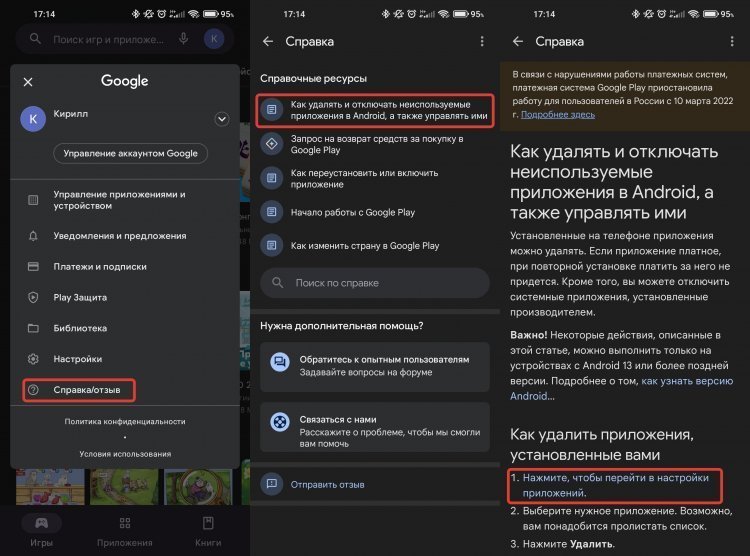The image size is (750, 556).
Task: Open three-dot overflow menu on right Справка screen
Action: (732, 42)
